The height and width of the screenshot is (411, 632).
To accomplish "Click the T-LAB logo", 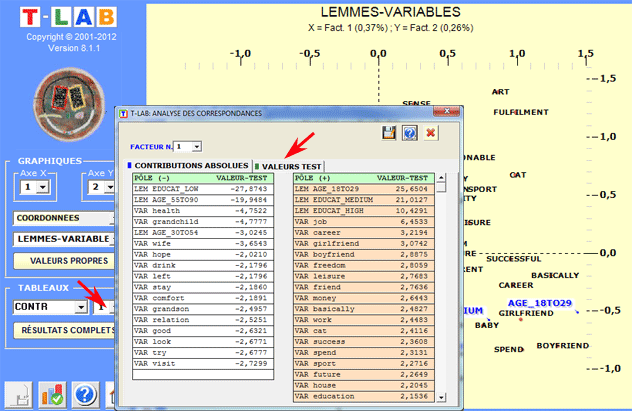I will (x=69, y=17).
